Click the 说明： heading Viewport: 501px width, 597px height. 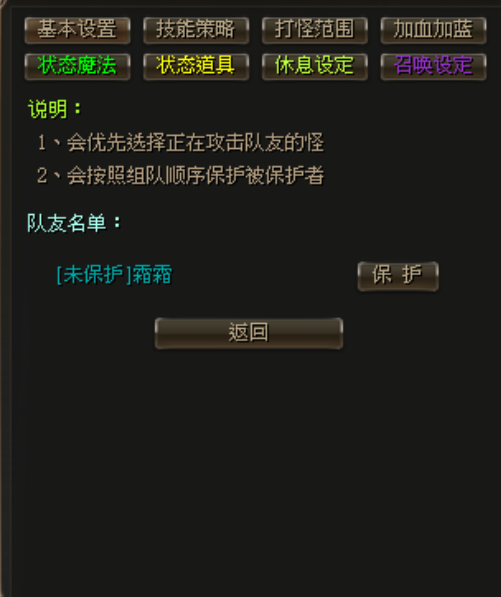(55, 109)
